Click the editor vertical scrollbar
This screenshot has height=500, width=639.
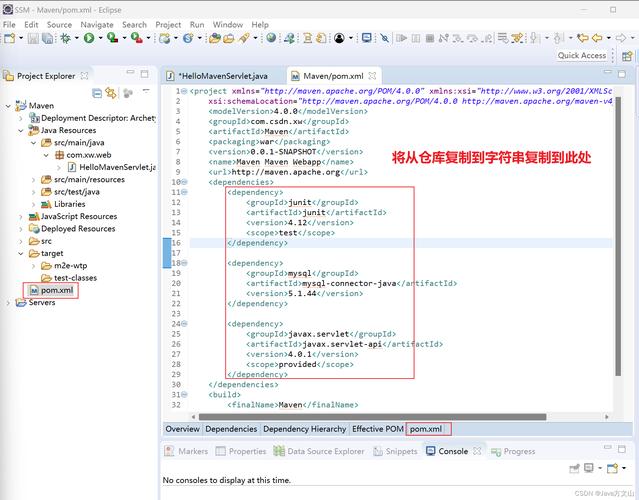618,236
